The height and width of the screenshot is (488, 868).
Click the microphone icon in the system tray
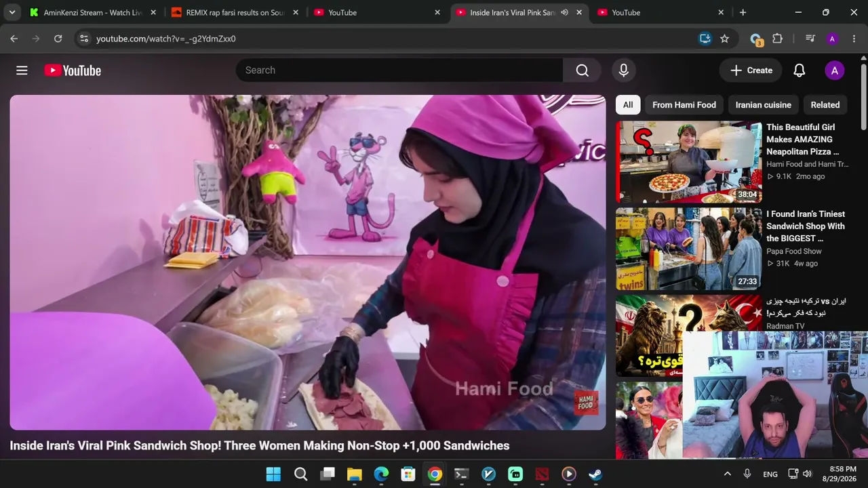(747, 474)
